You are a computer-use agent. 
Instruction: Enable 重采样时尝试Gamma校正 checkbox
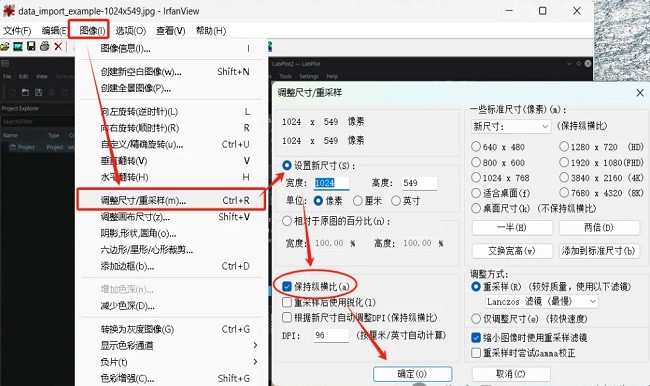[476, 353]
